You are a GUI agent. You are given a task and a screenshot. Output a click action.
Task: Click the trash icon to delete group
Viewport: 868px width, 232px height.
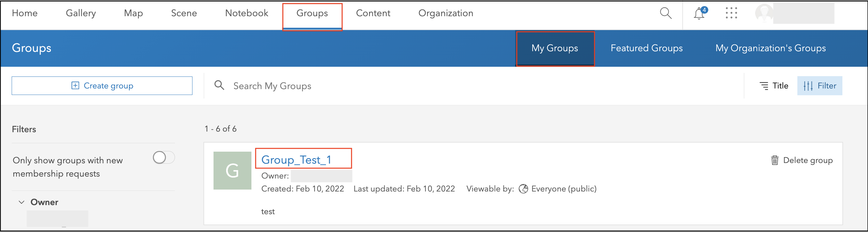pos(775,160)
